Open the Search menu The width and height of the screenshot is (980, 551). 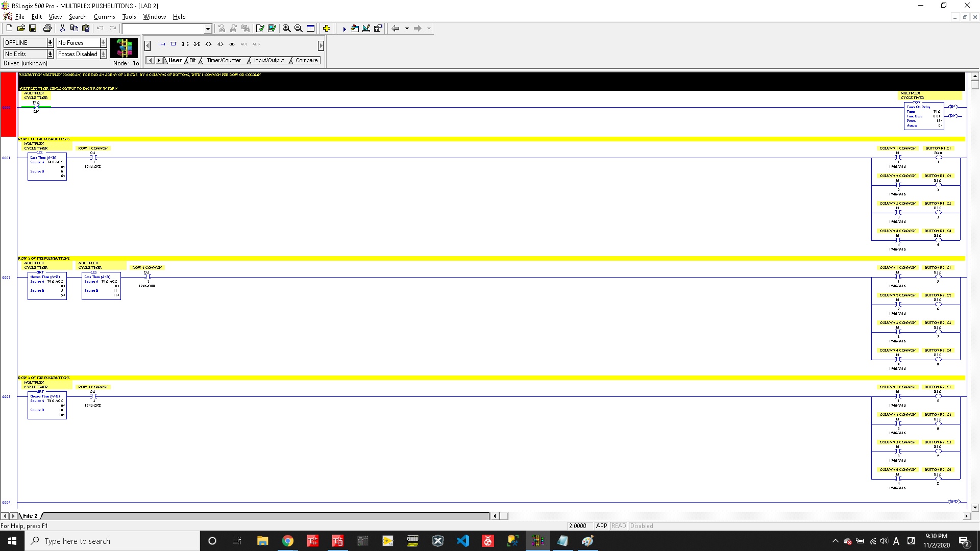click(78, 17)
